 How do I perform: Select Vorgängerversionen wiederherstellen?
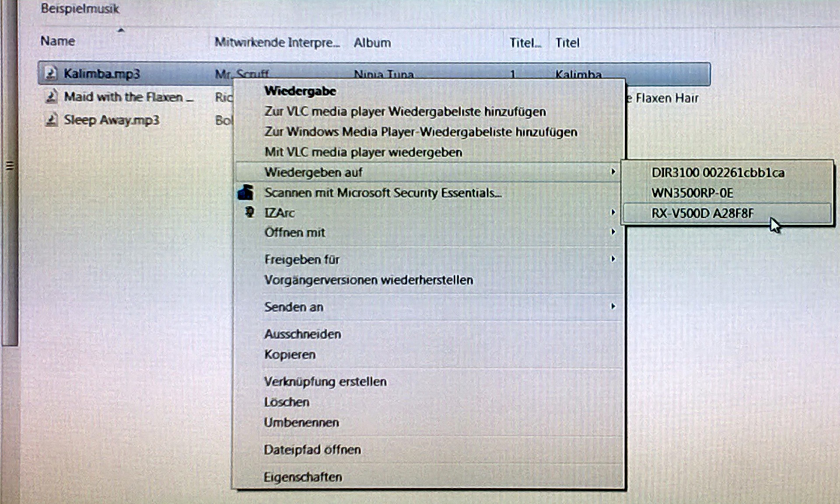(x=369, y=280)
